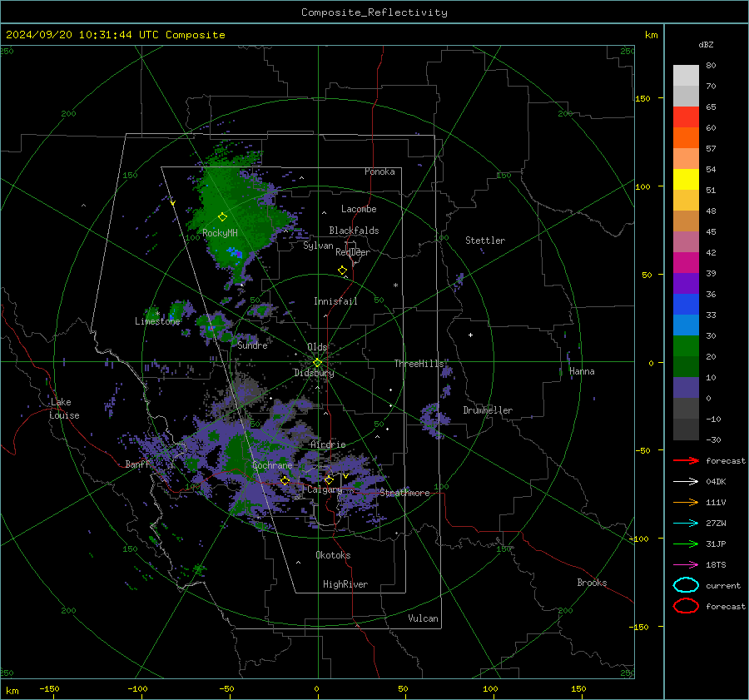
Task: Click the Olds label
Action: coord(317,347)
